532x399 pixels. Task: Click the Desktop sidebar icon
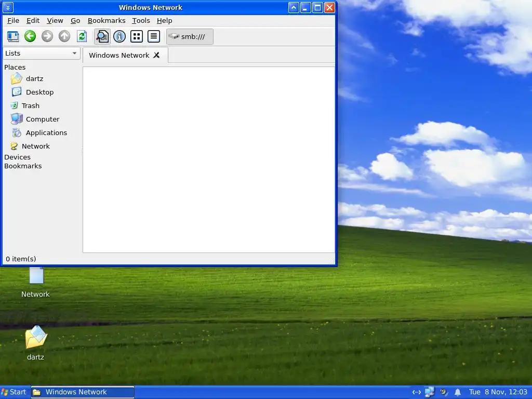[x=17, y=92]
